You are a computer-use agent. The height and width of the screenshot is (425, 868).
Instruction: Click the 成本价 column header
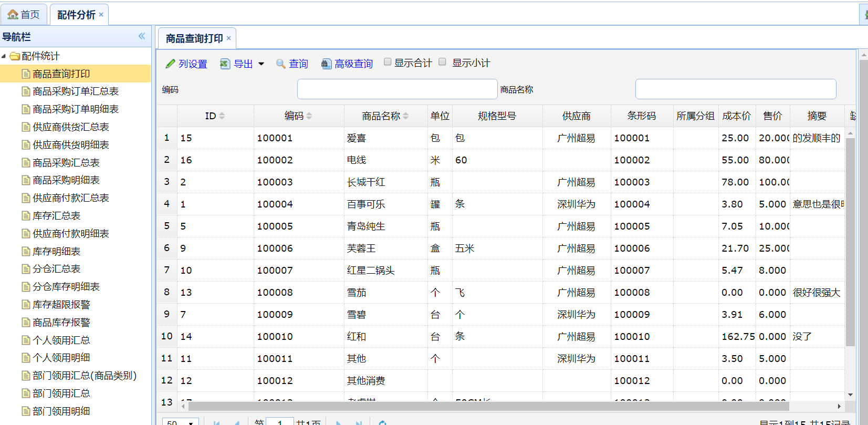coord(737,116)
